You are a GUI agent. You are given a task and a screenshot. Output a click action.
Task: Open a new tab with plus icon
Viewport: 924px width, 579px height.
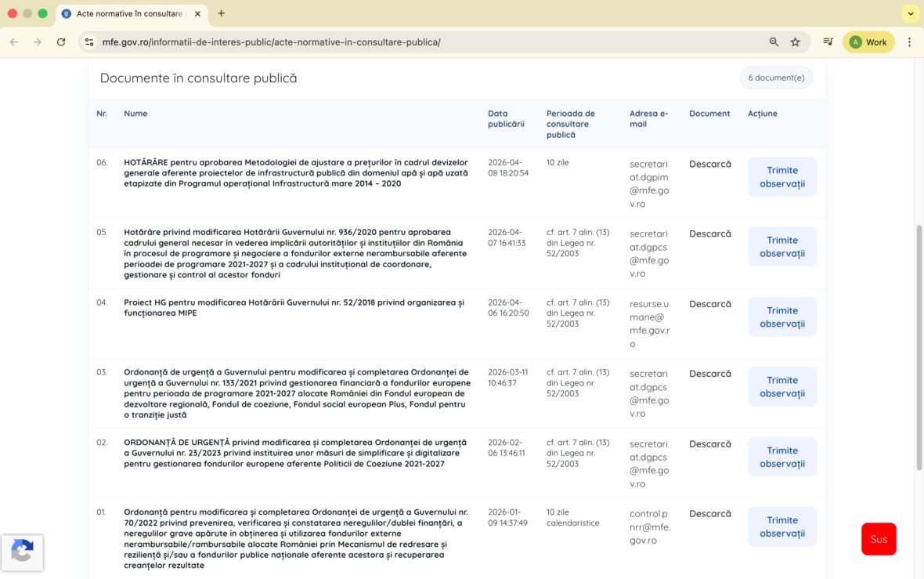click(x=222, y=13)
